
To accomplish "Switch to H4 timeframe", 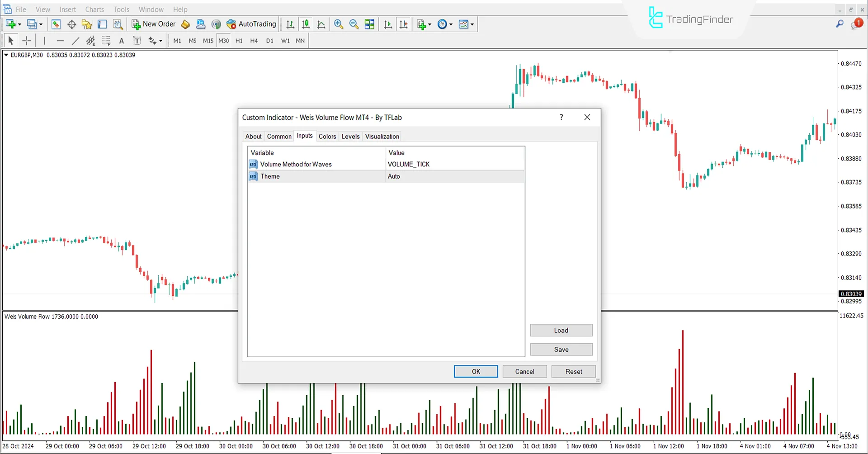I will coord(254,41).
